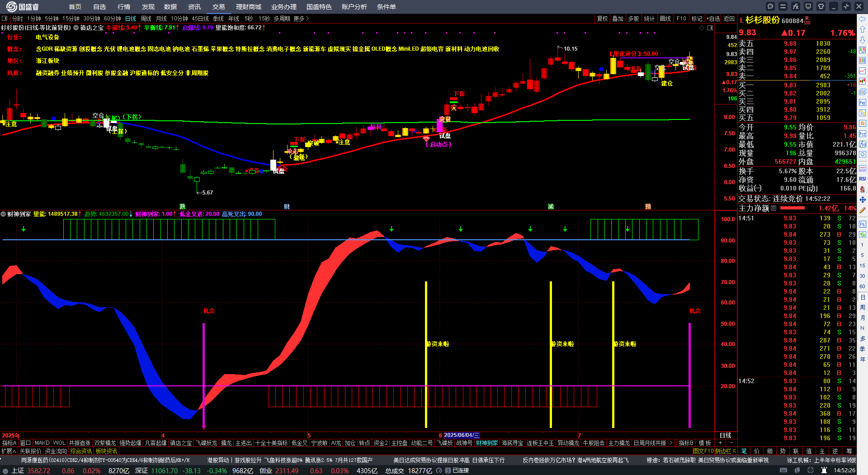Open the settings sliders icon in title bar
The width and height of the screenshot is (868, 475).
[x=783, y=6]
